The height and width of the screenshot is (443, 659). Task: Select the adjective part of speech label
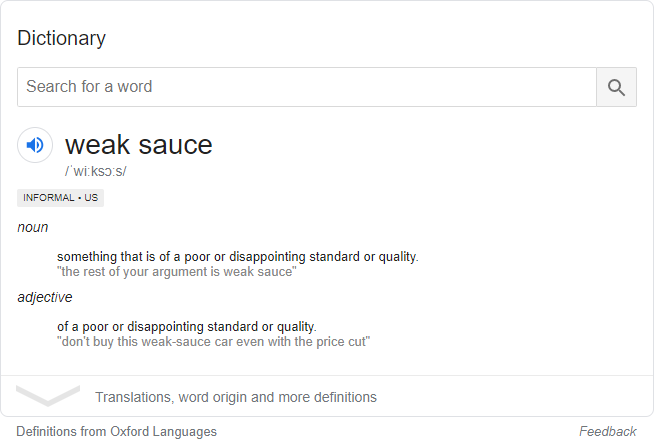(45, 297)
